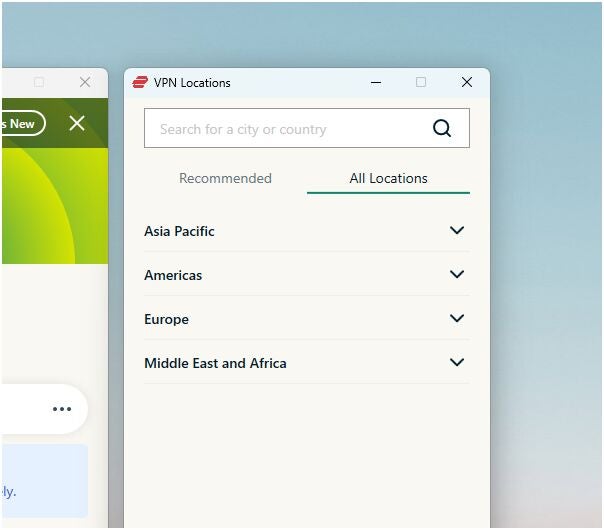Screen dimensions: 604x530
Task: Close the background ExpressVPN main window
Action: pos(85,82)
